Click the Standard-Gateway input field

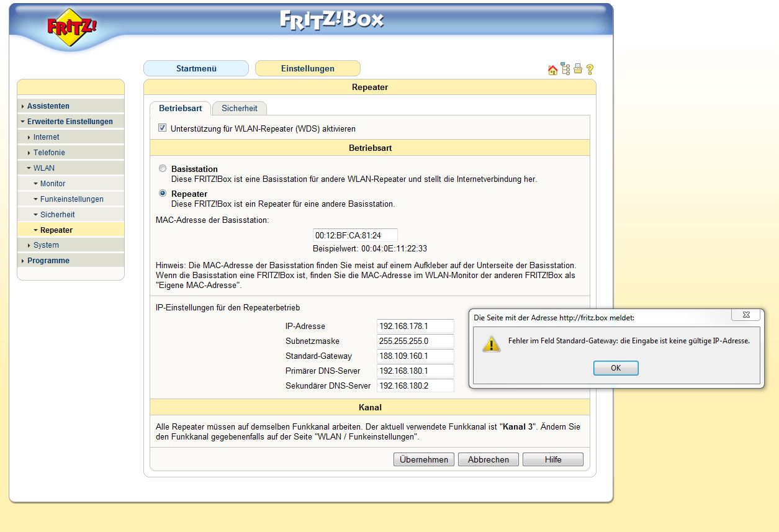[x=415, y=356]
